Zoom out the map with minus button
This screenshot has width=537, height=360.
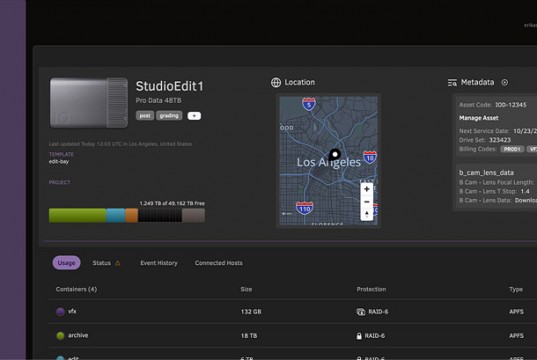click(366, 202)
